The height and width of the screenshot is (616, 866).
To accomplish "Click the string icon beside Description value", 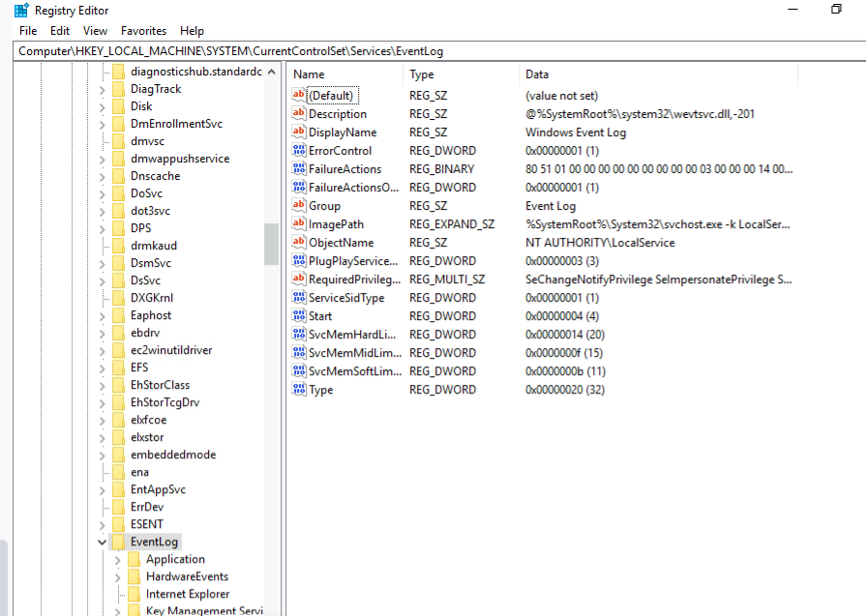I will (x=299, y=113).
